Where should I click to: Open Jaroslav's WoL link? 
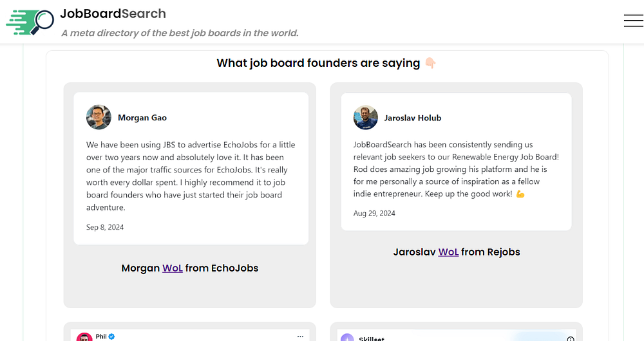click(x=448, y=252)
